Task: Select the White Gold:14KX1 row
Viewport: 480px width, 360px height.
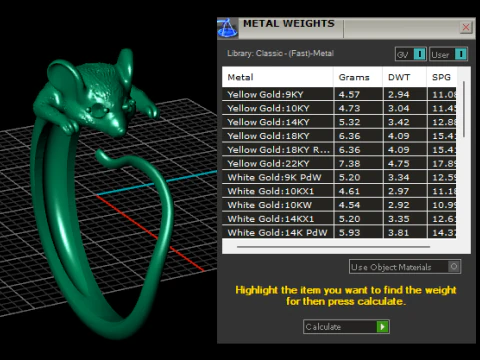Action: pos(339,219)
